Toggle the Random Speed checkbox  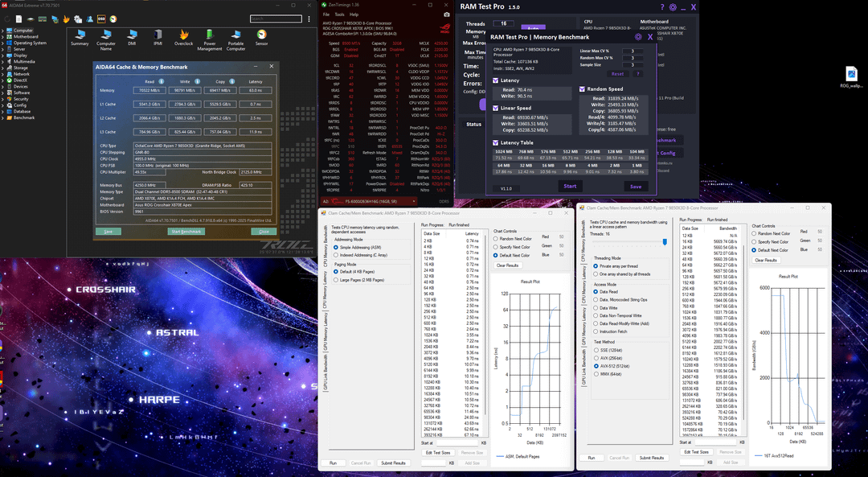[582, 89]
